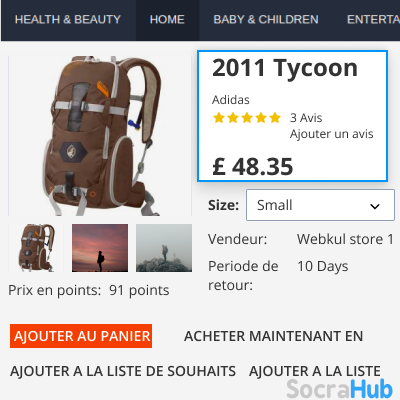This screenshot has height=400, width=400.
Task: Open the Webkul store 1 vendor link
Action: pos(345,239)
